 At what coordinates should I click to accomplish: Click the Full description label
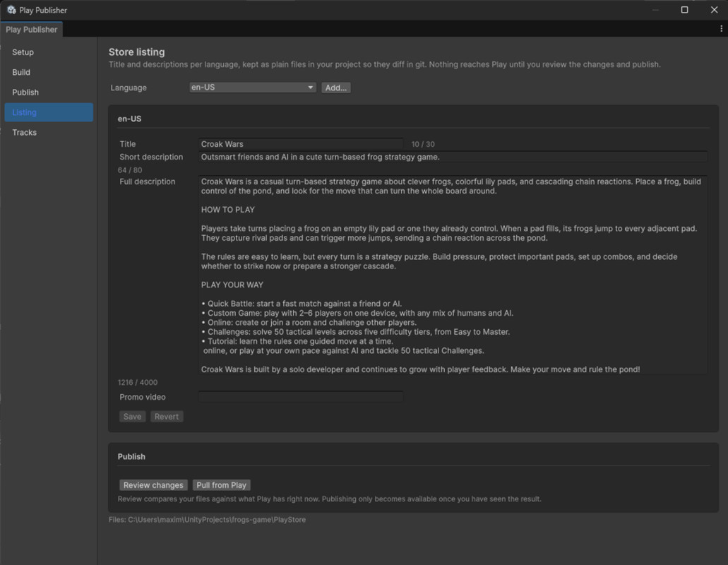pyautogui.click(x=147, y=182)
